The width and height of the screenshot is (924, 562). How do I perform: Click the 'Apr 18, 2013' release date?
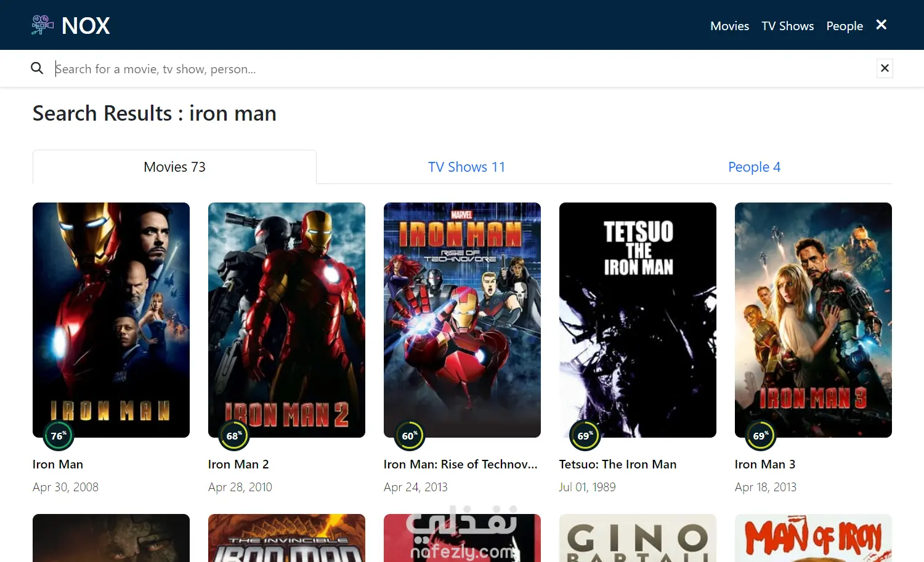tap(766, 487)
